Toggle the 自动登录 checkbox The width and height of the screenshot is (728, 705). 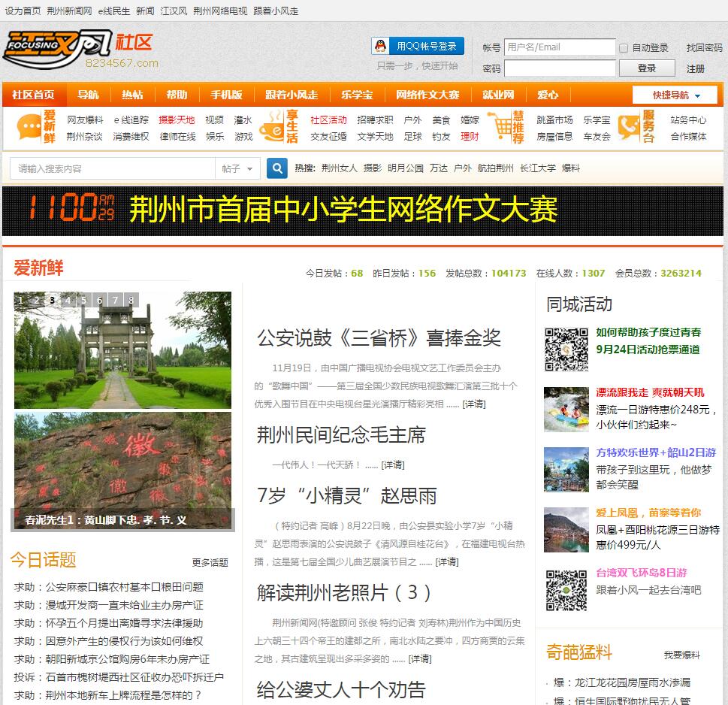coord(624,48)
